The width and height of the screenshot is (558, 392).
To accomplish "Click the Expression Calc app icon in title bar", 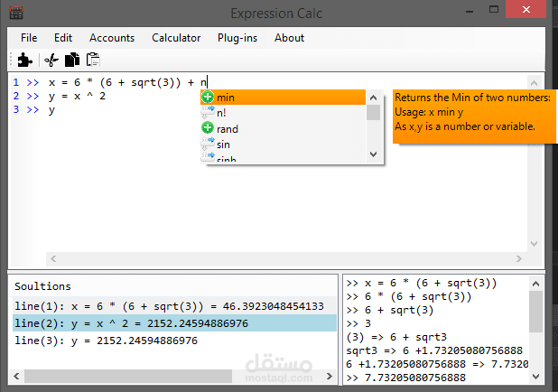I will 16,13.
